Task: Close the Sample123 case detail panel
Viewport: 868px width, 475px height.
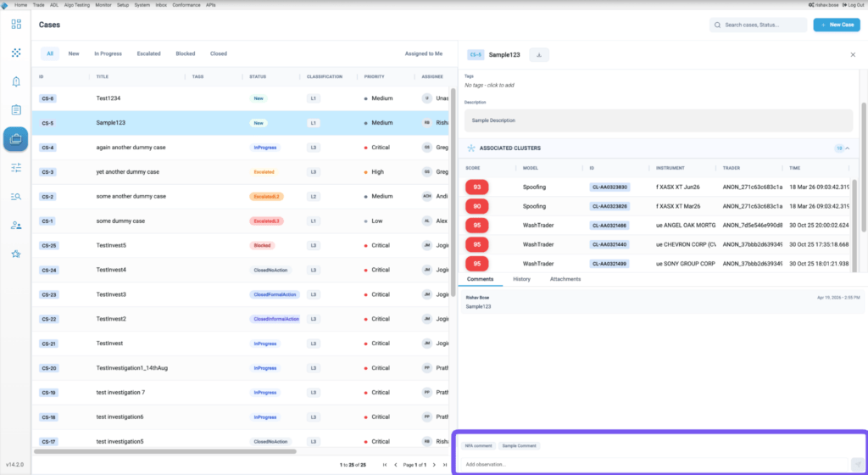Action: click(x=853, y=55)
